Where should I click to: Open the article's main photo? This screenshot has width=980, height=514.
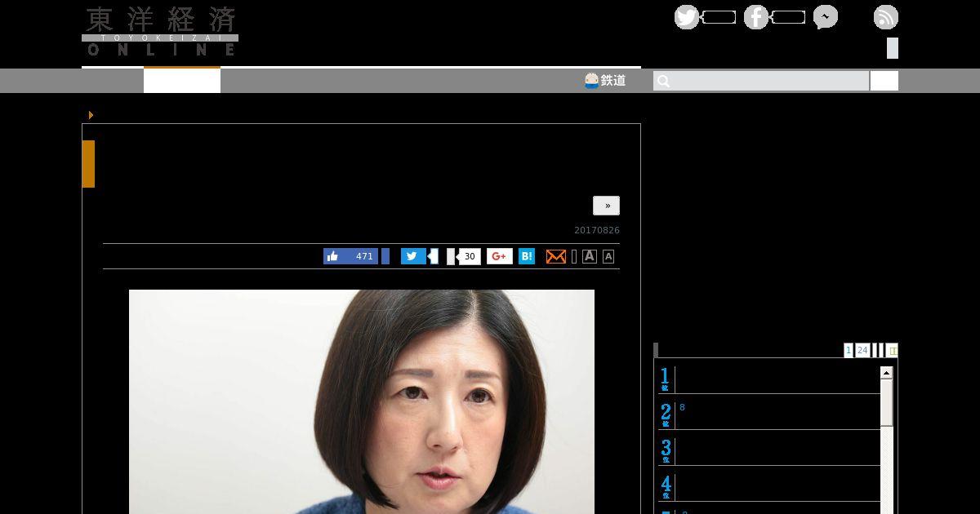pos(362,401)
